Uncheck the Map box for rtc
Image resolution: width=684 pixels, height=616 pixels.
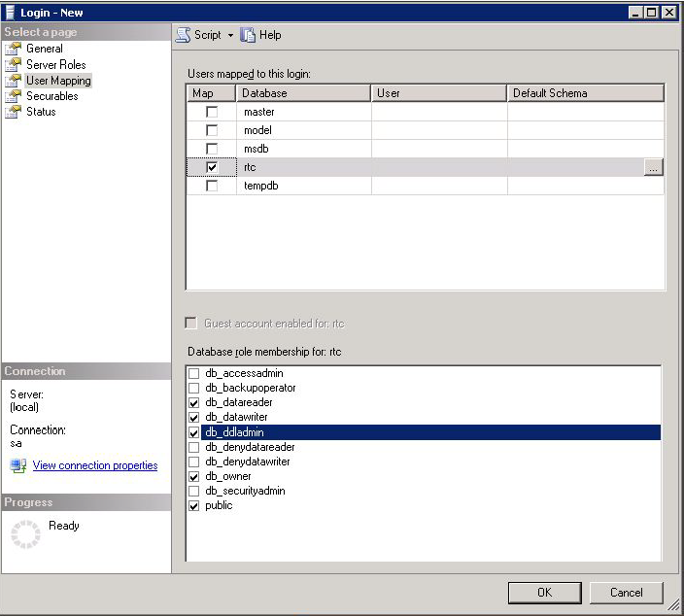[x=212, y=167]
